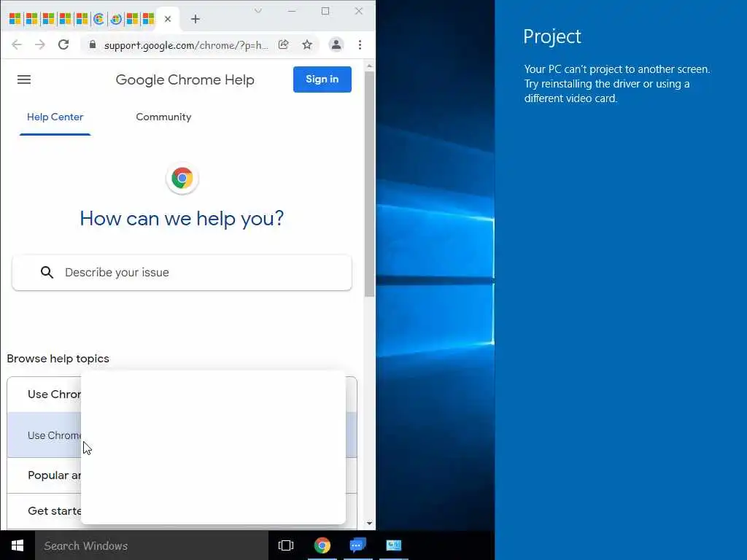
Task: Reload the current page
Action: point(63,44)
